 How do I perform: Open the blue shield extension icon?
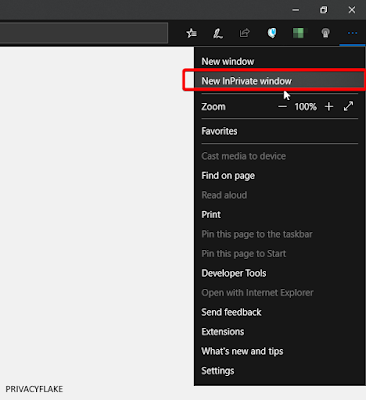coord(272,33)
